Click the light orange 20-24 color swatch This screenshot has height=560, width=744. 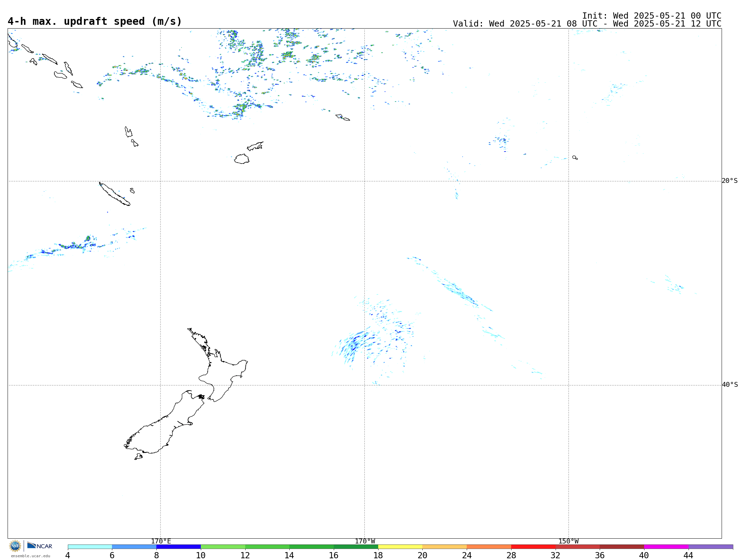445,547
